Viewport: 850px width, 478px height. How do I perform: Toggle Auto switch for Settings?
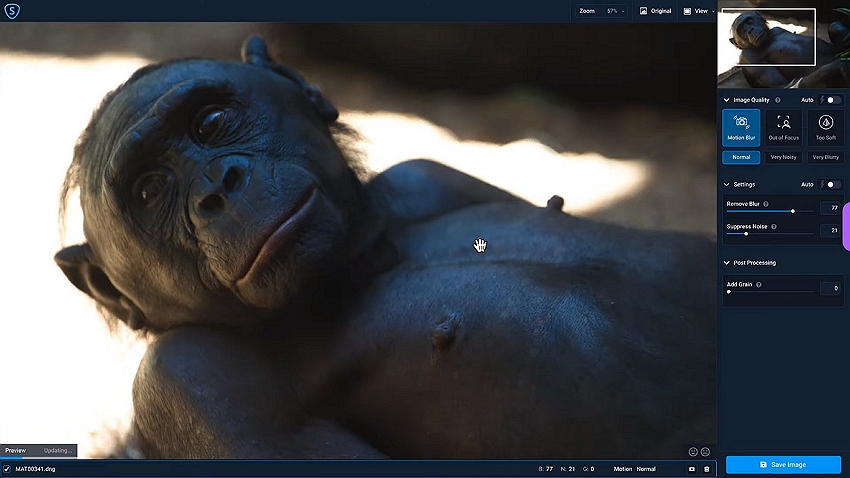pos(831,185)
